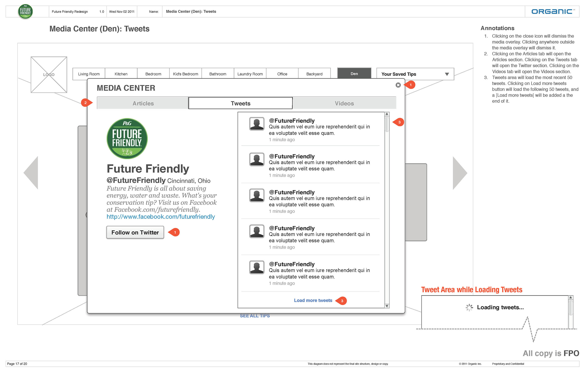588x373 pixels.
Task: Click the first tweet's avatar icon
Action: tap(257, 124)
